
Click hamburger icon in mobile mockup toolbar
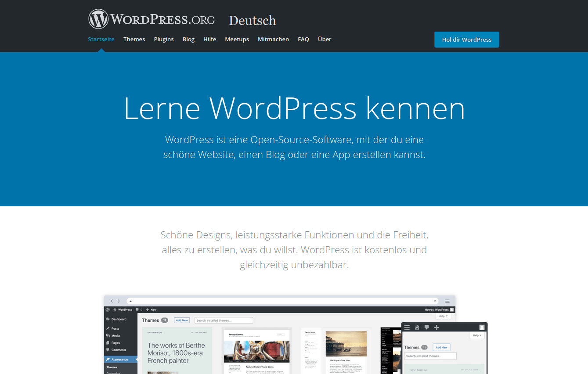coord(407,327)
